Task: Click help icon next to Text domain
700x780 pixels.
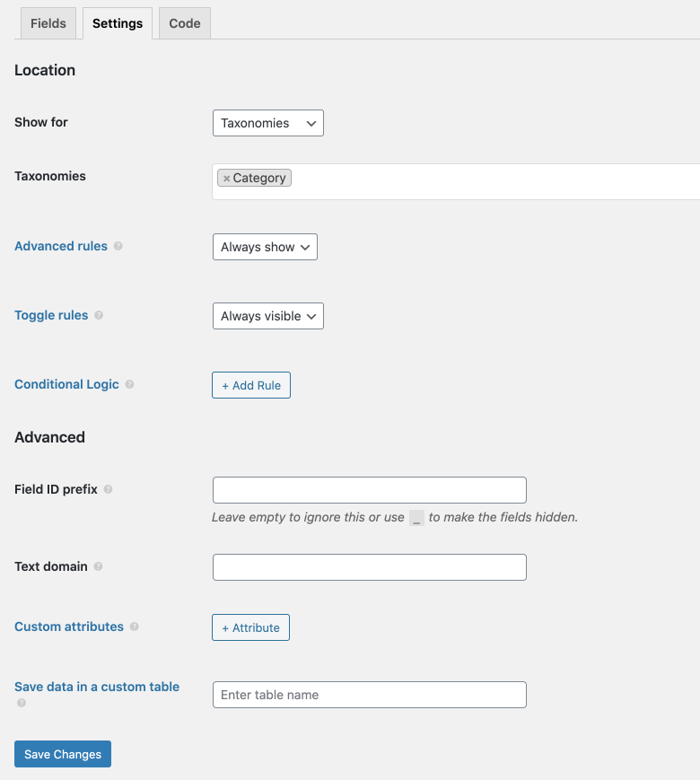Action: [98, 566]
